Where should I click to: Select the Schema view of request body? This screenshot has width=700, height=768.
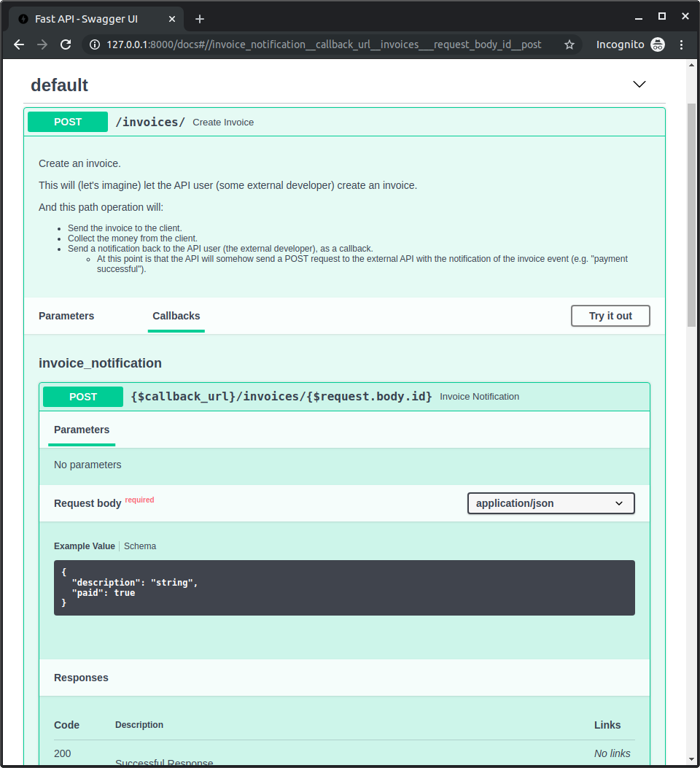(140, 546)
